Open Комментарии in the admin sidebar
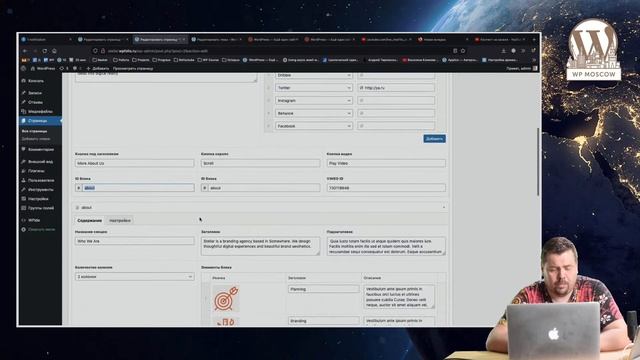Image resolution: width=640 pixels, height=360 pixels. (41, 149)
